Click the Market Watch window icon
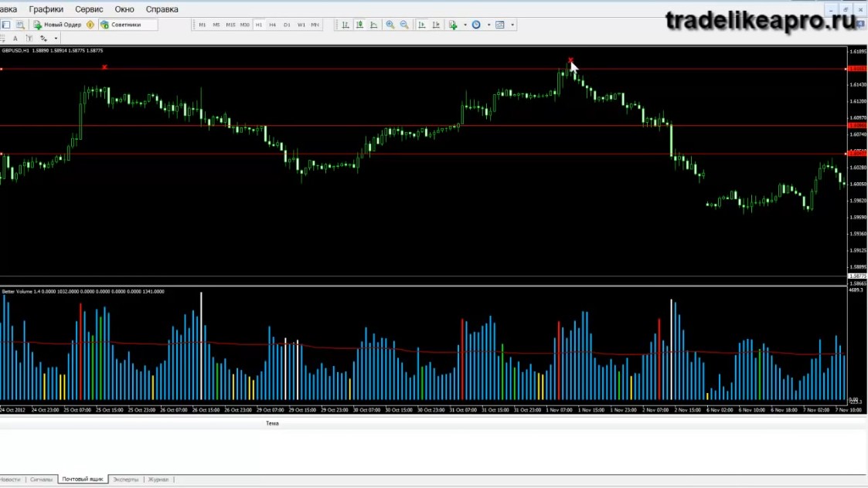The height and width of the screenshot is (488, 868). (x=6, y=25)
